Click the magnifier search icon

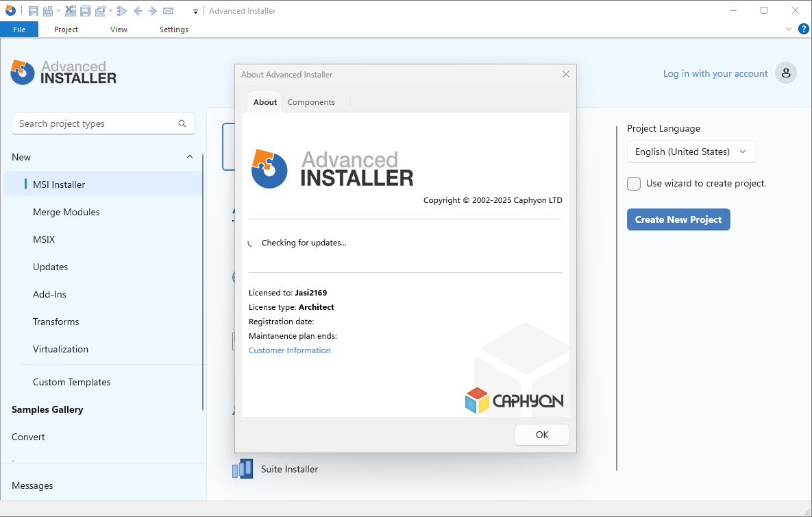point(182,123)
